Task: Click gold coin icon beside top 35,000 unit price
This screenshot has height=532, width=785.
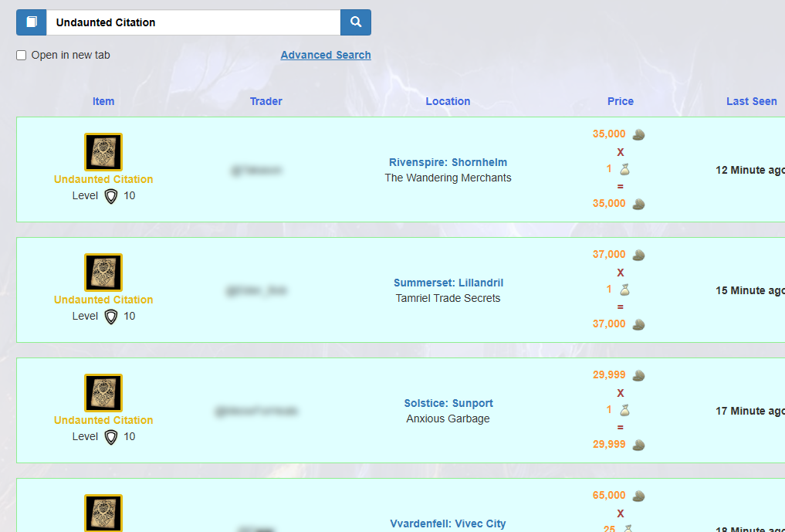Action: [x=638, y=134]
